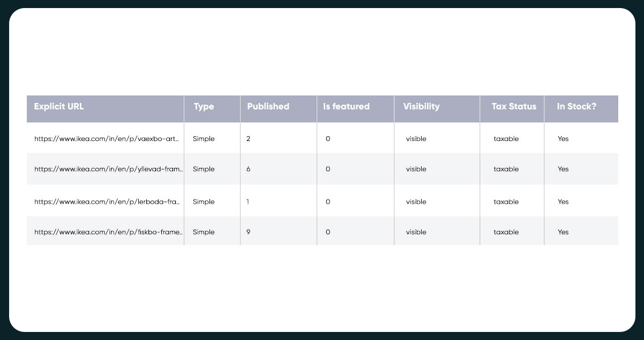The width and height of the screenshot is (644, 340).
Task: Click the Tax Status column header
Action: (513, 106)
